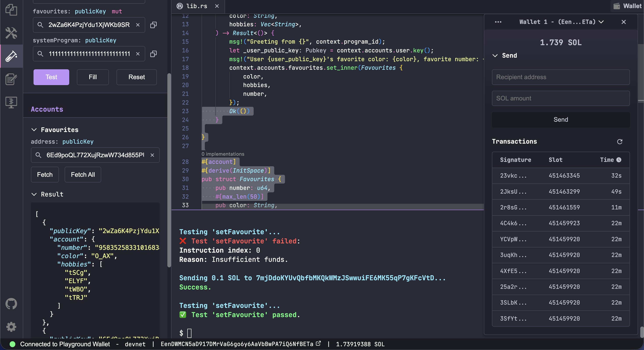
Task: Copy the favourites public key address
Action: [153, 25]
